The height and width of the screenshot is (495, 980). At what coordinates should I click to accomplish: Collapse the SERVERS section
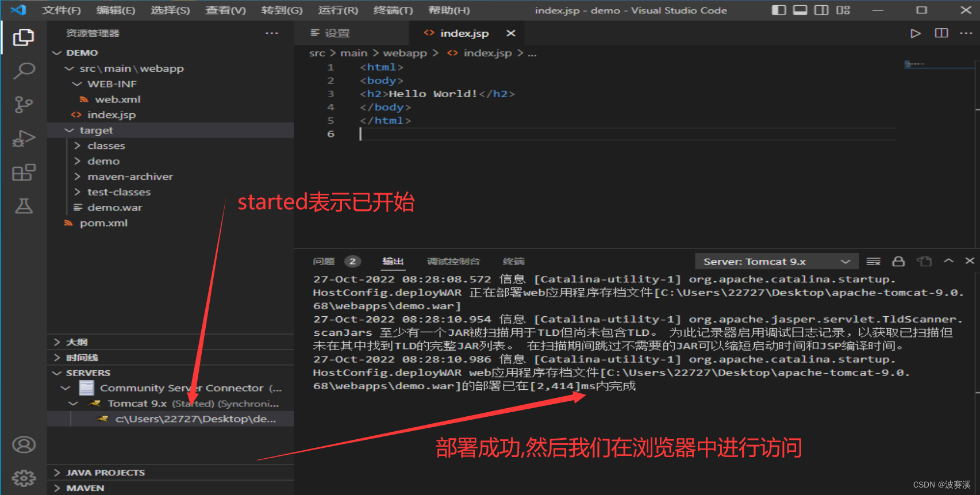point(170,373)
